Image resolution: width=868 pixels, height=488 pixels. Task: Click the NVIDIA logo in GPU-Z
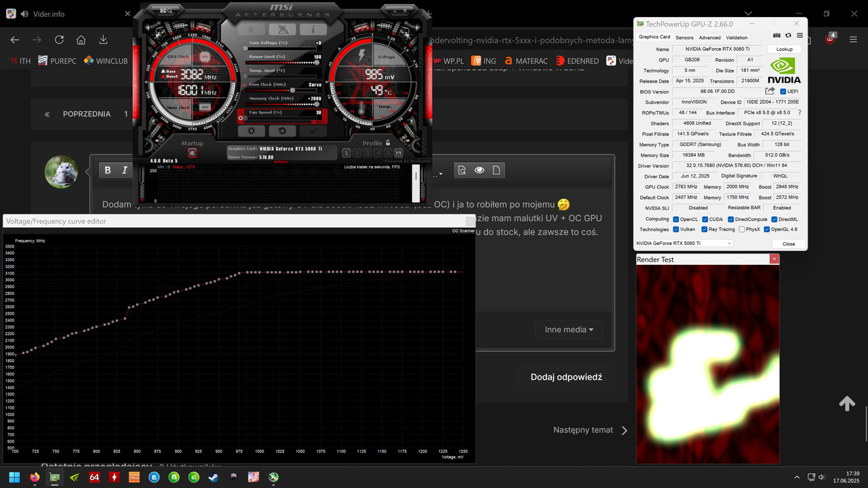coord(785,71)
